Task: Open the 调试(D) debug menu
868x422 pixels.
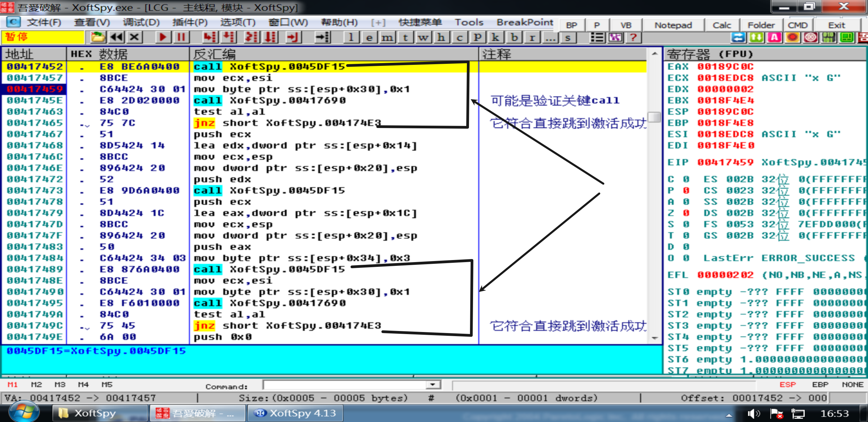Action: click(141, 22)
